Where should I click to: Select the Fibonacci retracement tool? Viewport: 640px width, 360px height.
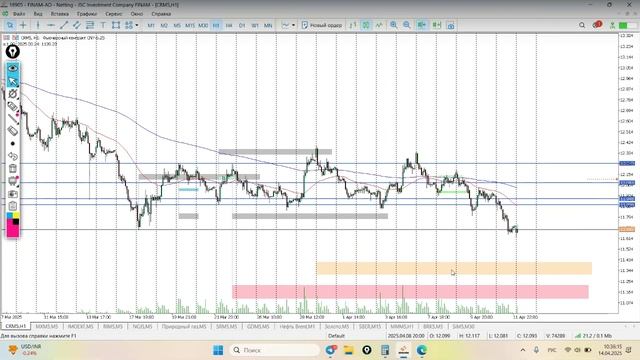90,25
